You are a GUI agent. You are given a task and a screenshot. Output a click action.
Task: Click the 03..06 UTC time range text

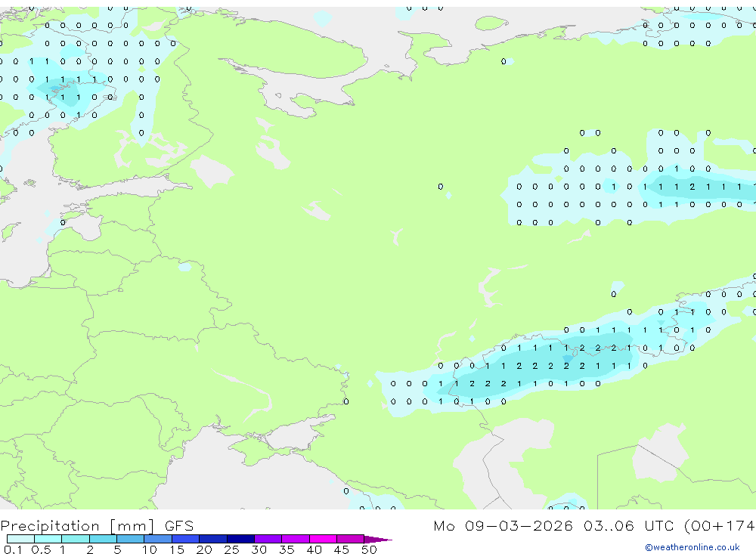[x=628, y=525]
